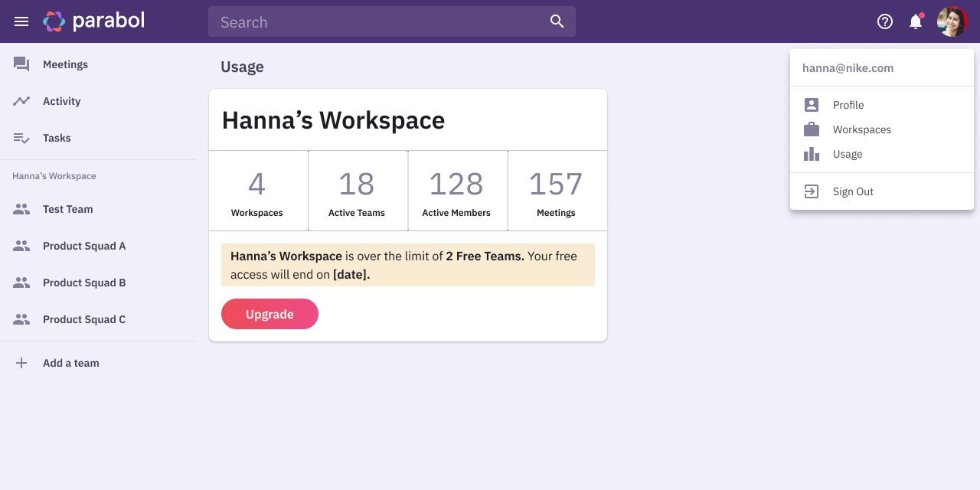Click the Workspaces briefcase icon
Image resolution: width=980 pixels, height=490 pixels.
[x=811, y=129]
